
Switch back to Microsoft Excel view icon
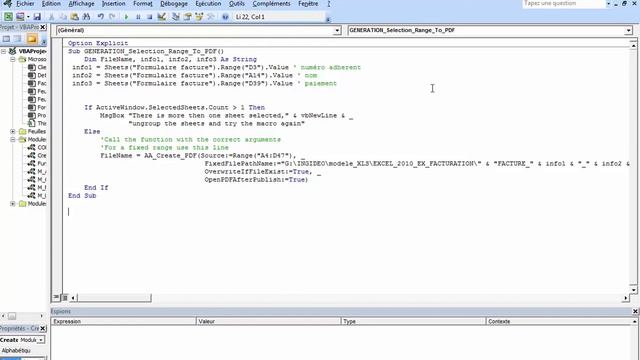click(x=8, y=17)
